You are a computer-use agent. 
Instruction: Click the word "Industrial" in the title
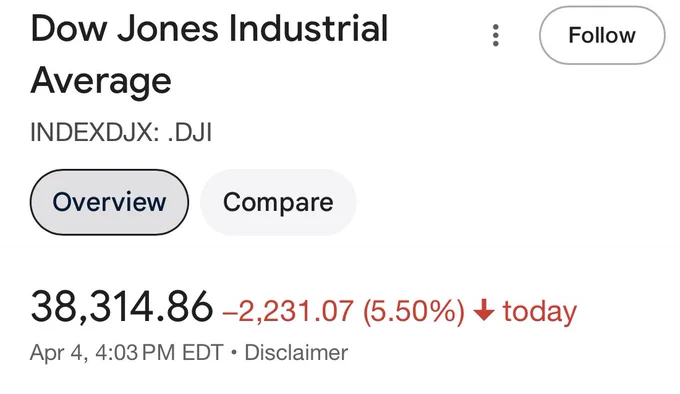click(308, 29)
